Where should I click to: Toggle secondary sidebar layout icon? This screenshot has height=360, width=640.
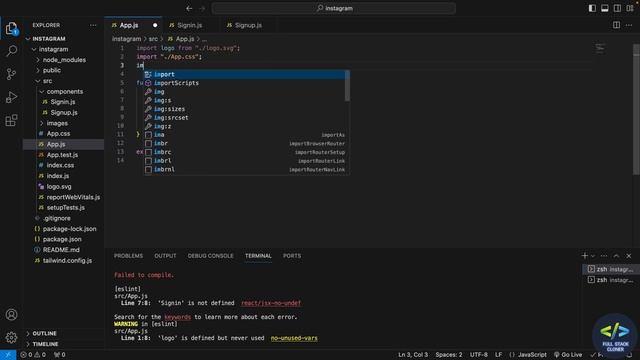pos(618,8)
